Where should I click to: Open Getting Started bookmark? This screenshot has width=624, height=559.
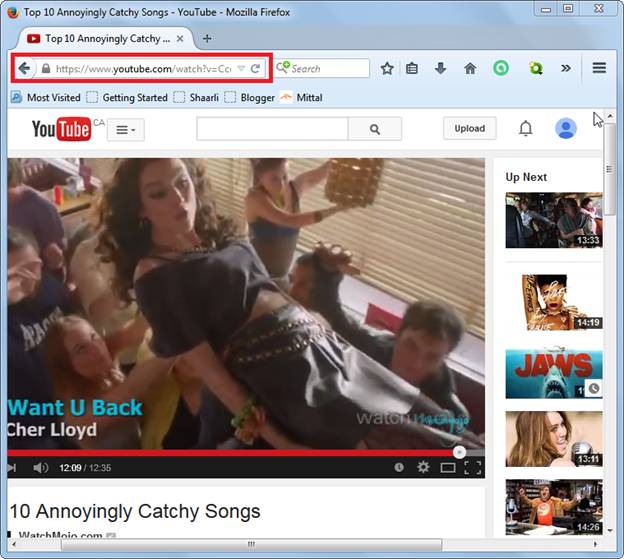[x=127, y=97]
